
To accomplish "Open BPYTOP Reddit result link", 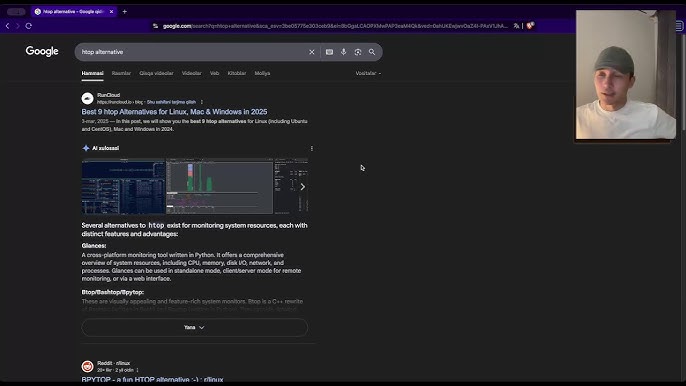I will click(x=152, y=379).
